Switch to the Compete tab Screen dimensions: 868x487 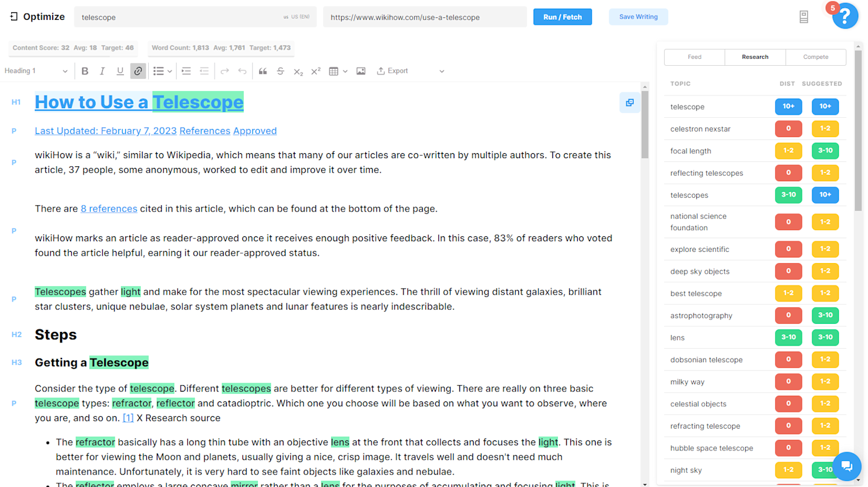816,57
